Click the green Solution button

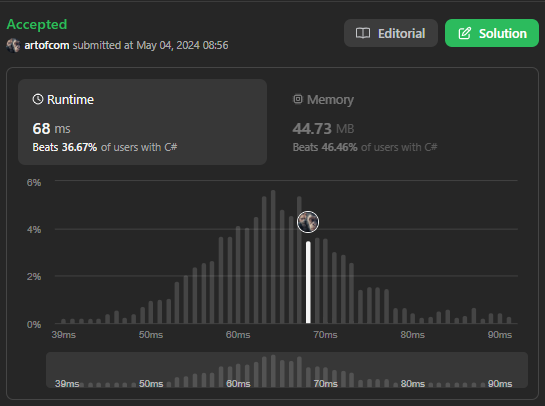point(492,33)
